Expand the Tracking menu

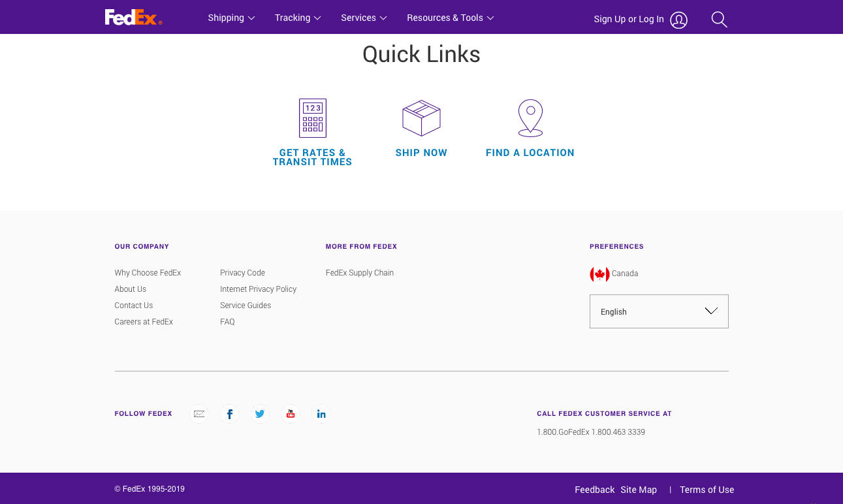pos(298,18)
